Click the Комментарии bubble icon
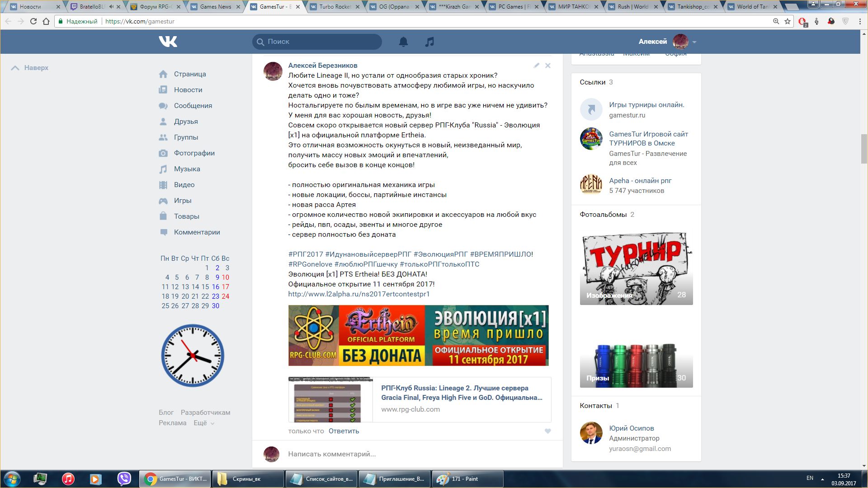This screenshot has height=488, width=868. [163, 232]
